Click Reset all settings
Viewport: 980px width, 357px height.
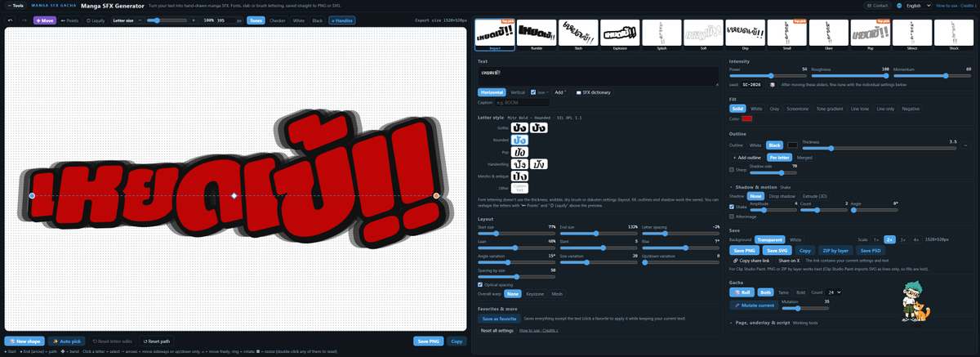click(x=497, y=330)
